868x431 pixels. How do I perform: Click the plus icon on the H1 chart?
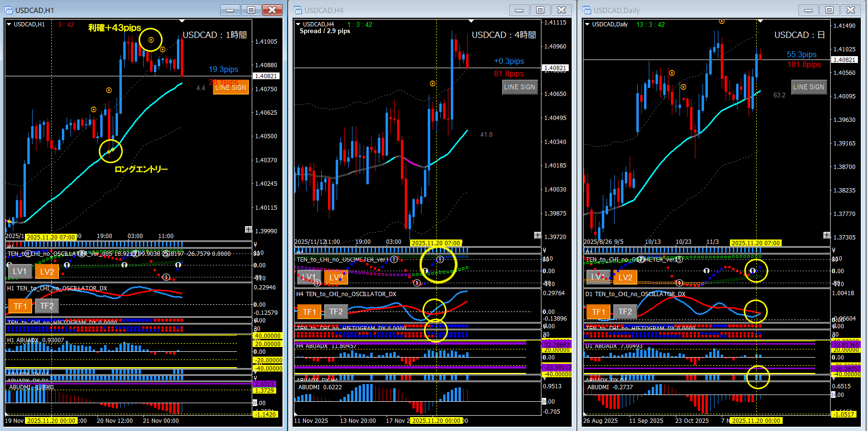tap(248, 229)
